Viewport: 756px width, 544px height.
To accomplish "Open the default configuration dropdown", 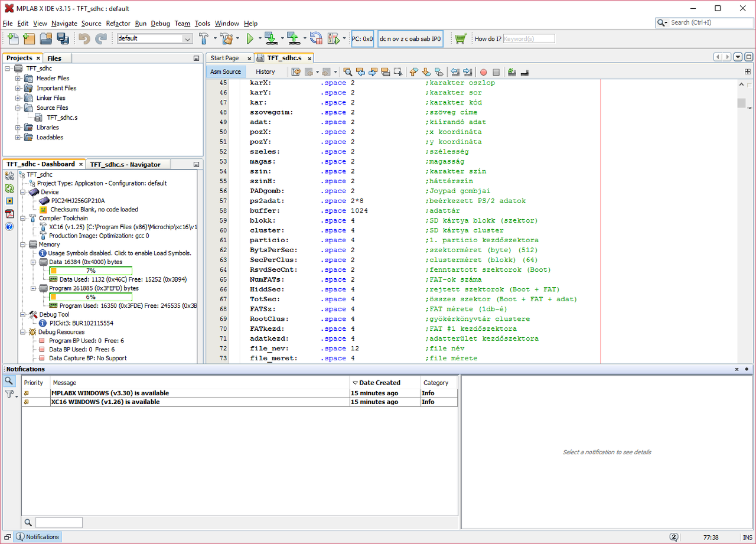I will pos(155,38).
